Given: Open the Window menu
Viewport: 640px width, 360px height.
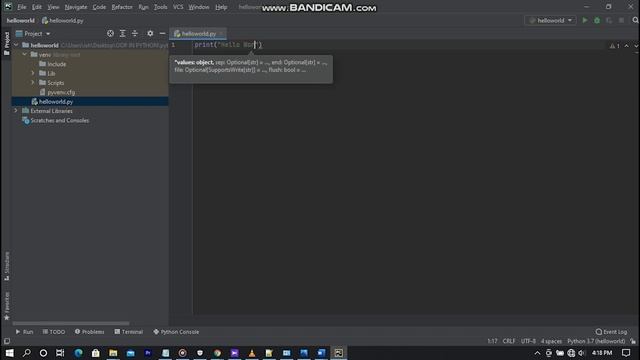Looking at the screenshot, I should click(199, 7).
